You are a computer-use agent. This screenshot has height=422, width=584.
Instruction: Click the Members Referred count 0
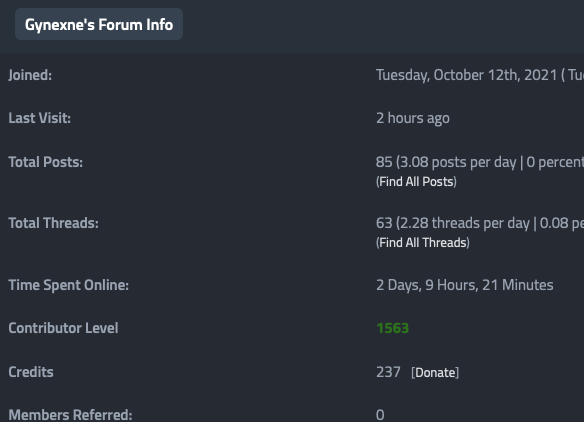coord(380,415)
